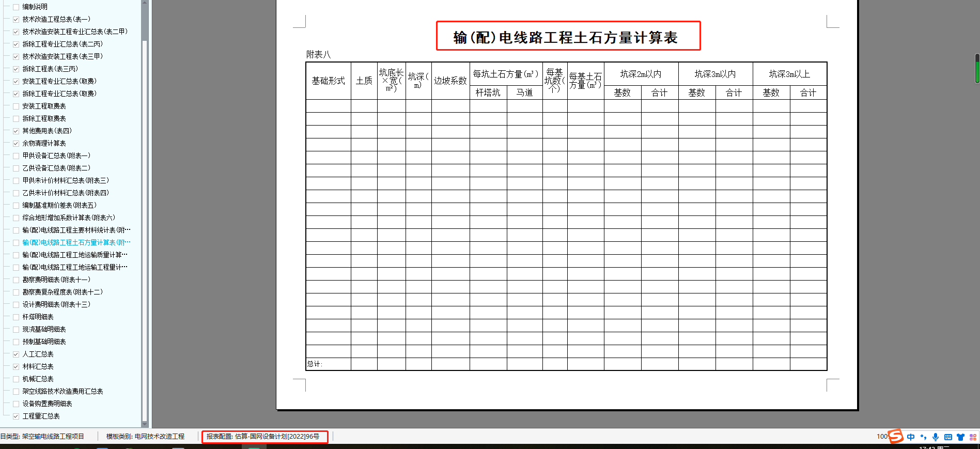Uncheck 拆除工程专业汇总表(表二丙) checkbox
Screen dimensions: 980x449
[16, 44]
